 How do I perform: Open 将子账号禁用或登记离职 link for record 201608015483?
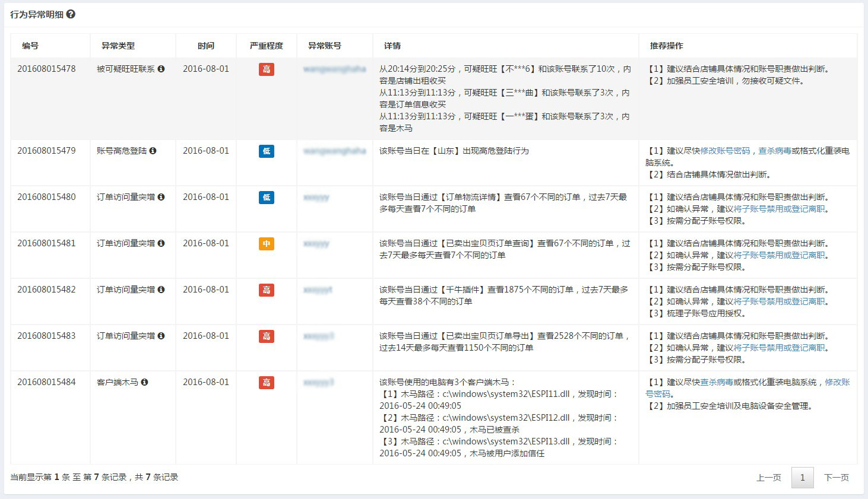coord(779,348)
